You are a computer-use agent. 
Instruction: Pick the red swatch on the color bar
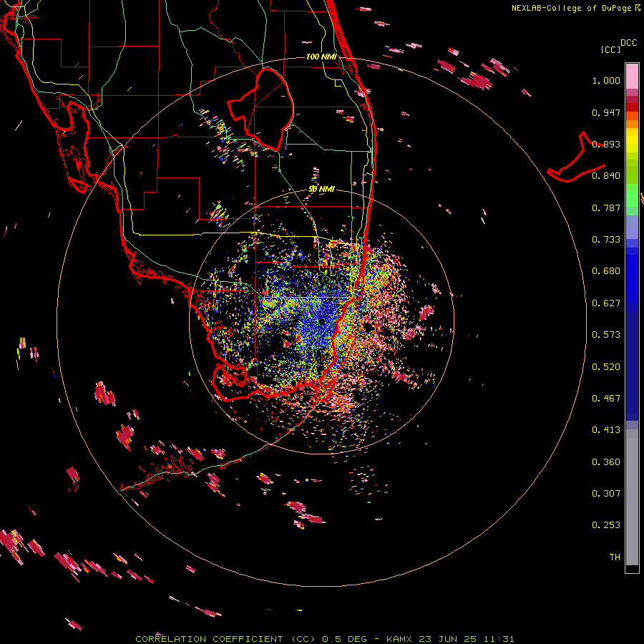(632, 107)
